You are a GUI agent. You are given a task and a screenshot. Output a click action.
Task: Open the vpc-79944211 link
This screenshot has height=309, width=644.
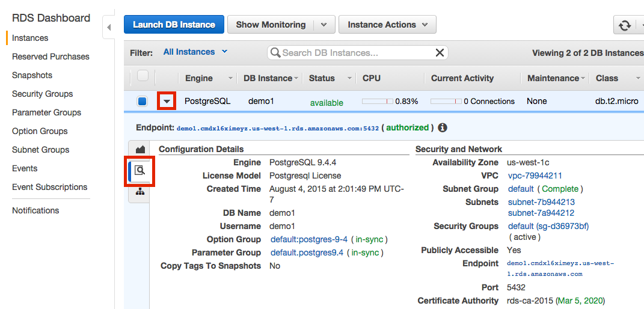coord(535,176)
